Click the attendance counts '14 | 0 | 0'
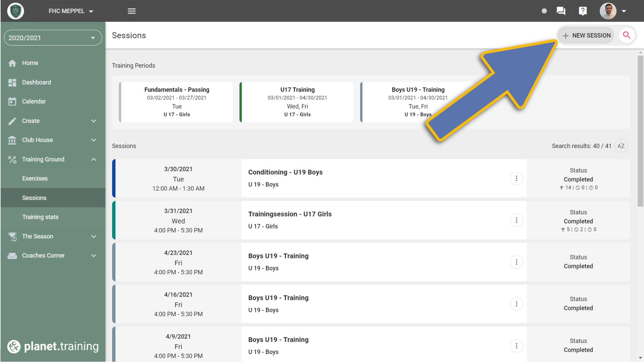Viewport: 644px width, 362px height. click(x=578, y=188)
